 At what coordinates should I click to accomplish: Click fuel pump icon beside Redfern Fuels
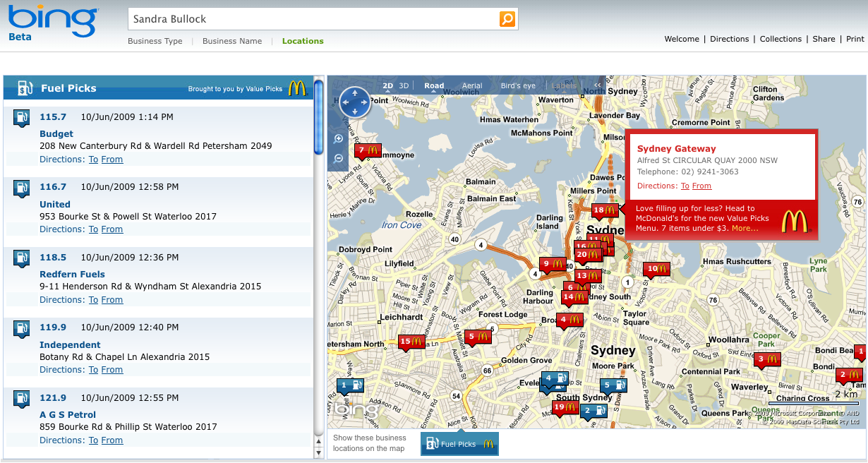coord(22,258)
